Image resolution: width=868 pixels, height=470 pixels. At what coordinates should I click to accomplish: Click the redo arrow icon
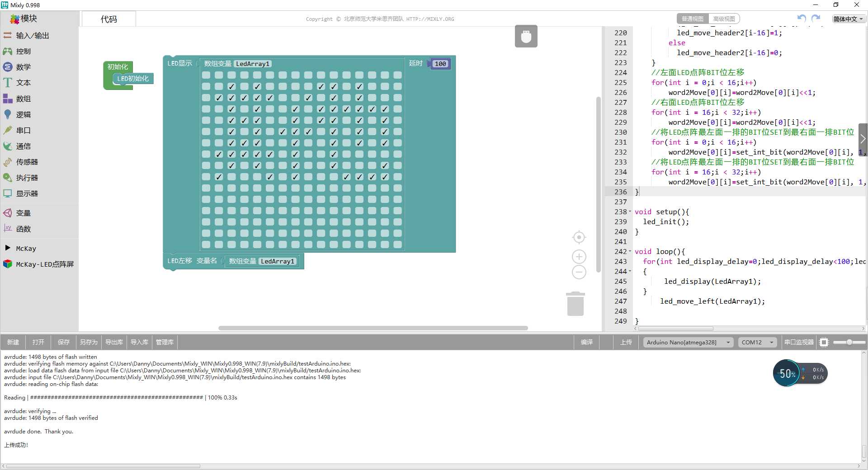[816, 19]
